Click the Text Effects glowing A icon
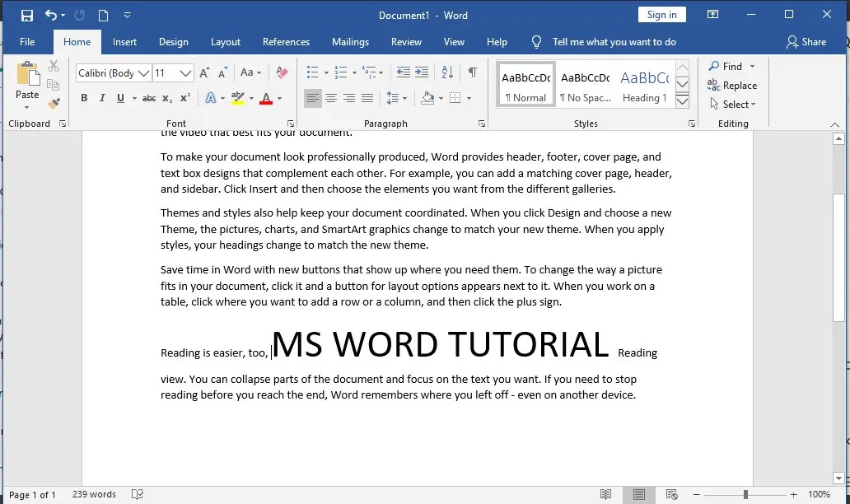The width and height of the screenshot is (850, 504). coord(211,98)
